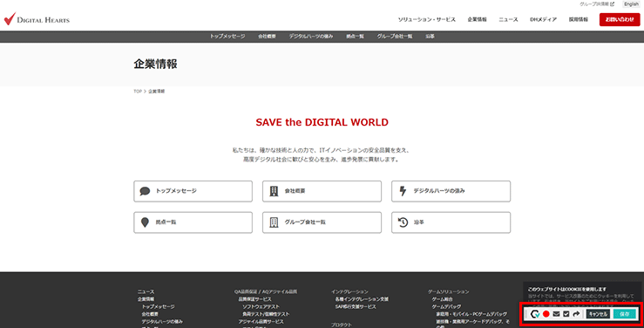Select 拠点一覧 in the dark sub-navigation bar

tap(355, 36)
